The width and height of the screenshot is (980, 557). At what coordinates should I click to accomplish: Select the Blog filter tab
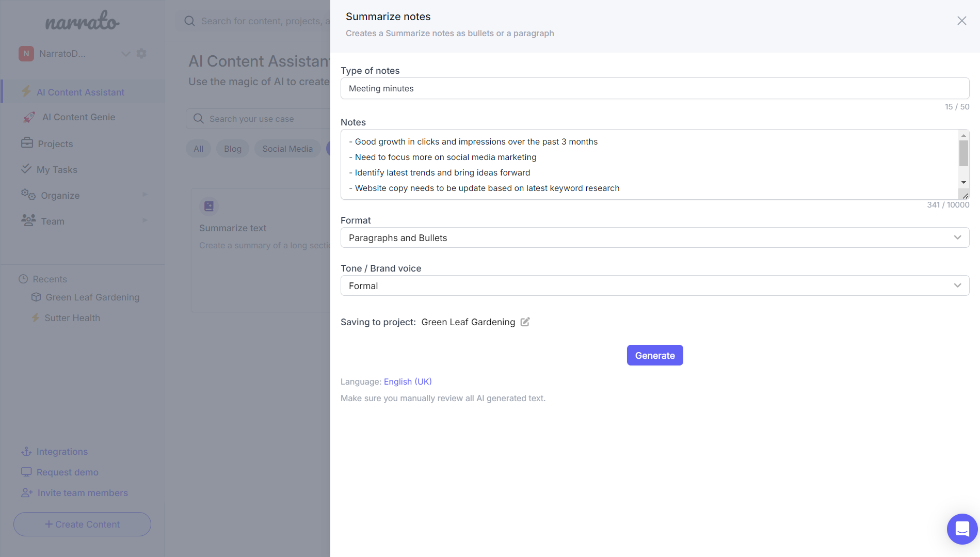point(233,149)
